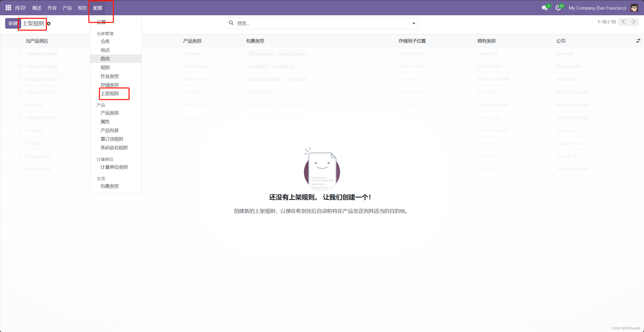Open the 作业 menu in top bar
The image size is (644, 332).
52,8
